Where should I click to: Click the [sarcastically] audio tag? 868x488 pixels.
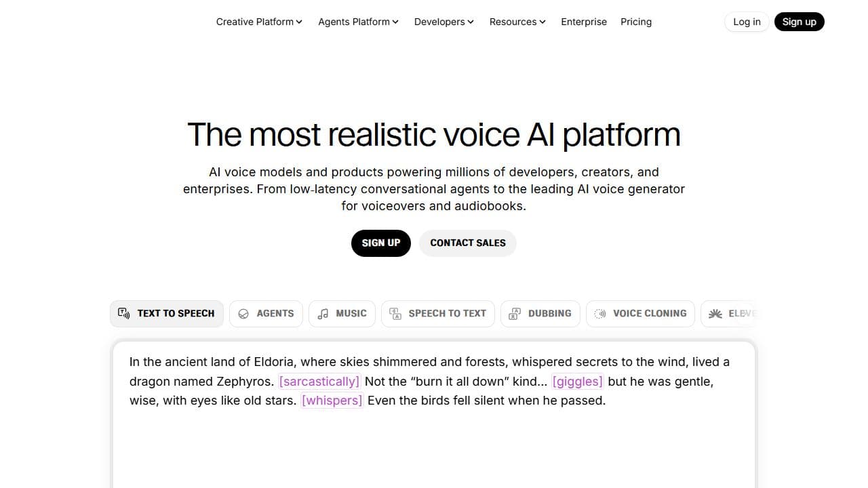point(319,381)
